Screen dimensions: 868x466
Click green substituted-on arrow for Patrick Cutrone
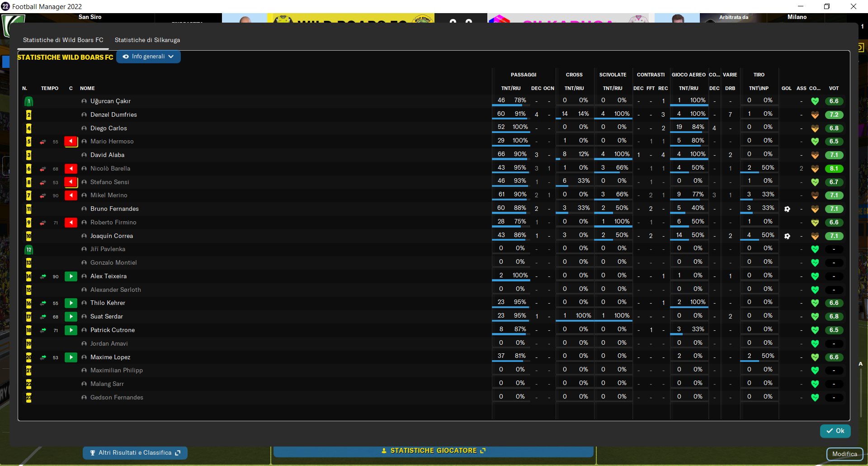point(71,330)
